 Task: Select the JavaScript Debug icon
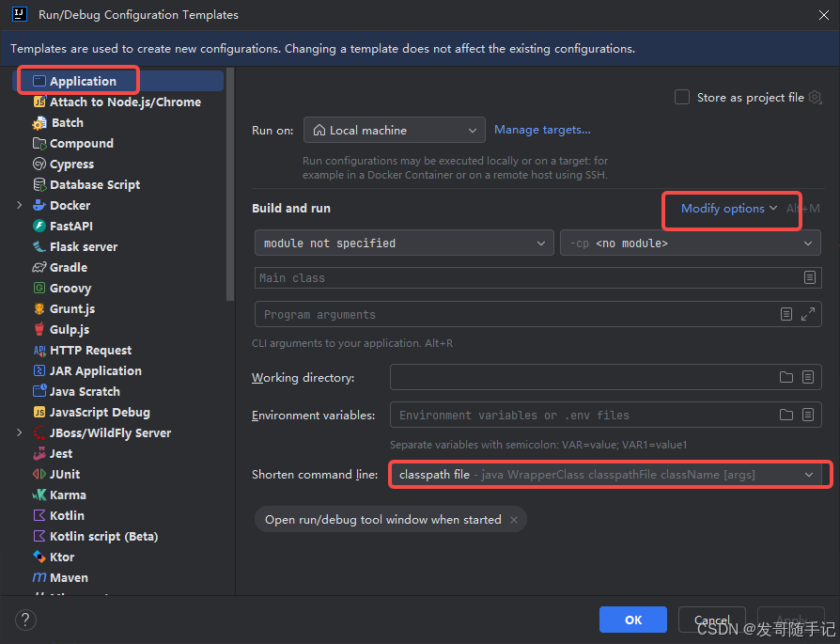(39, 412)
